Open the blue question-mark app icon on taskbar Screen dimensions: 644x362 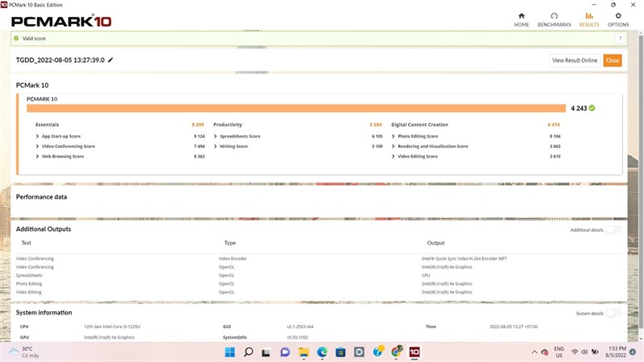378,352
